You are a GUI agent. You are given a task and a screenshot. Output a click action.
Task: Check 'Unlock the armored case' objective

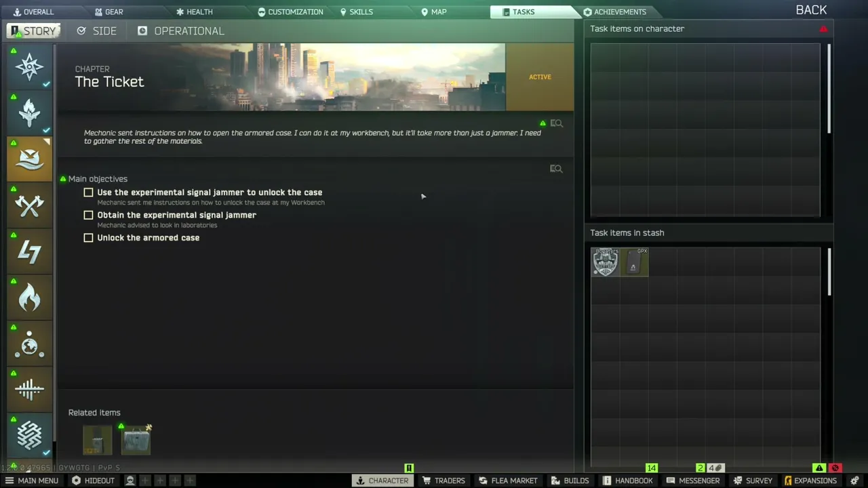click(x=88, y=238)
